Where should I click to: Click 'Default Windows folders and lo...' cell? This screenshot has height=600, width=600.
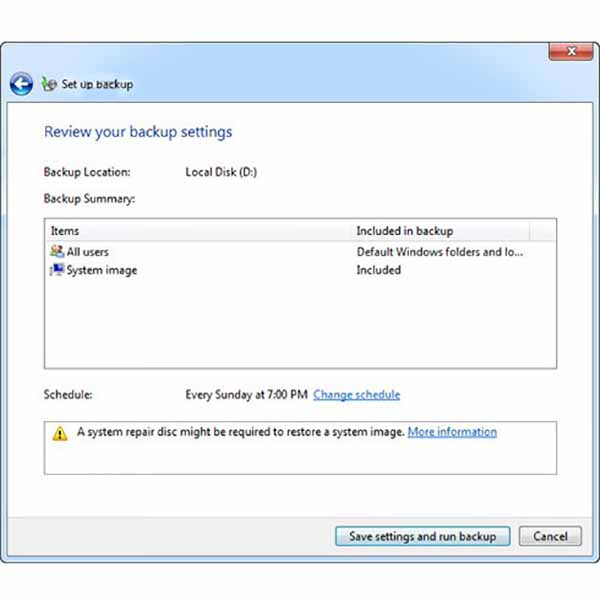pyautogui.click(x=440, y=252)
